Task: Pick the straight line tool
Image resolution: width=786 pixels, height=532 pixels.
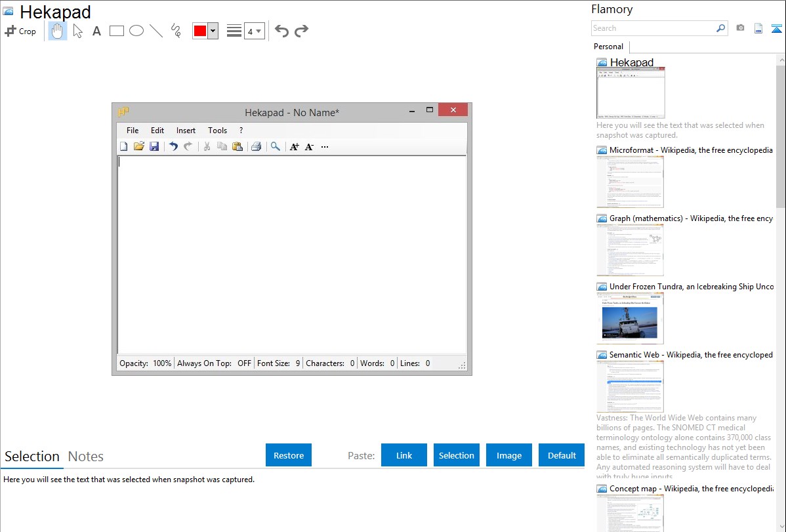Action: (x=156, y=31)
